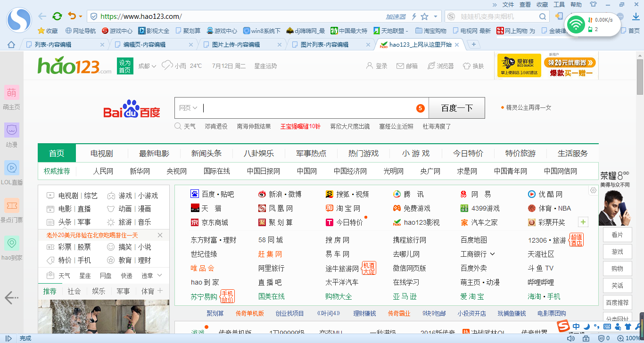This screenshot has width=644, height=343.
Task: Open the 网页 search type dropdown
Action: (188, 108)
